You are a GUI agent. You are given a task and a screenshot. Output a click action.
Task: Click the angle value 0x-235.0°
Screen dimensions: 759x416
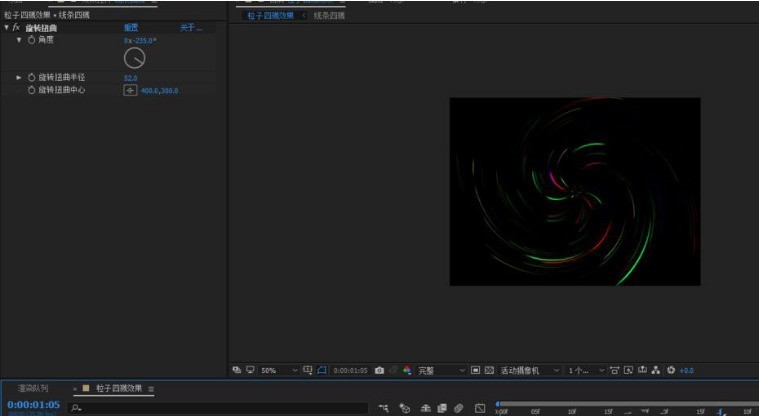pyautogui.click(x=140, y=41)
